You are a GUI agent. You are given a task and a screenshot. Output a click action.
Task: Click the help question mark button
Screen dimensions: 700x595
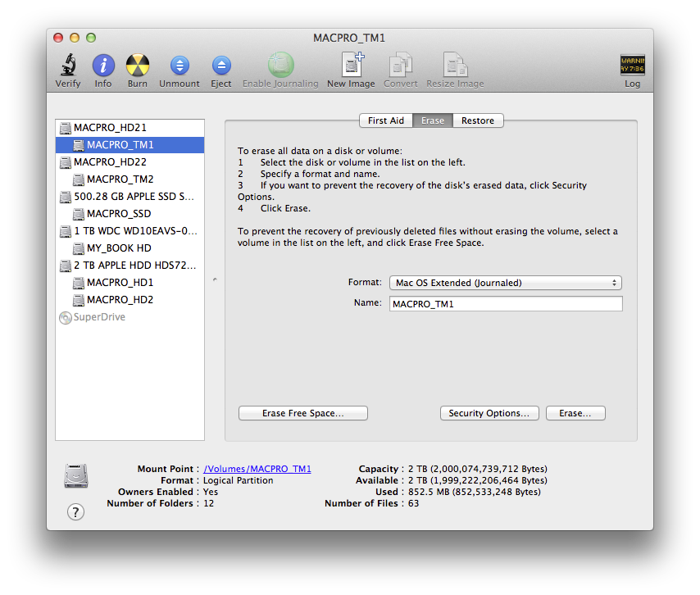[x=75, y=511]
